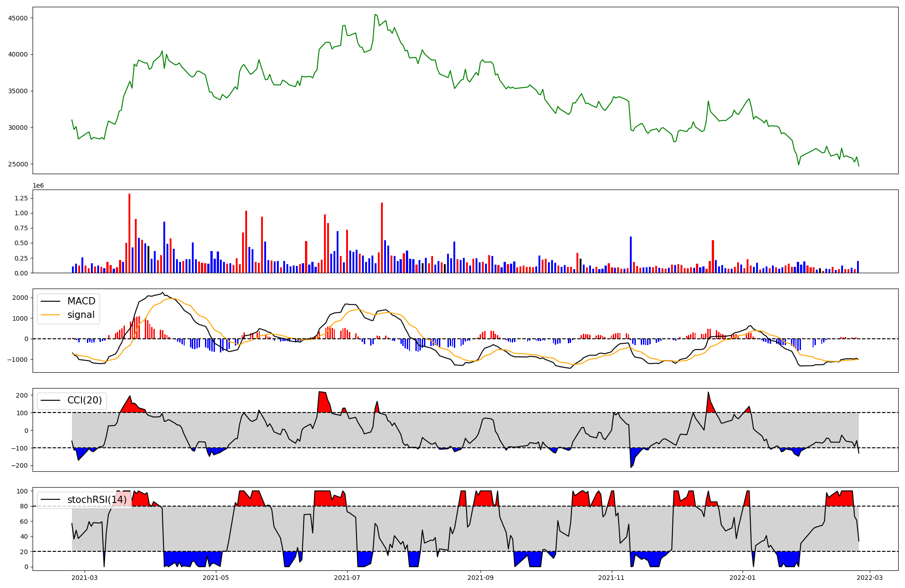The image size is (905, 588).
Task: Click the tallest red volume bar
Action: tap(129, 233)
